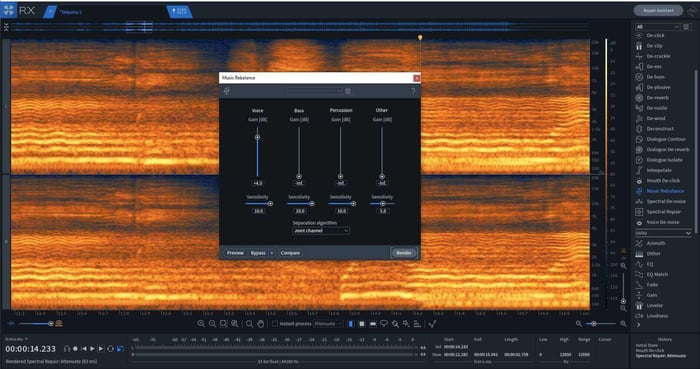This screenshot has width=700, height=369.
Task: Open the preset menu icon in Music Rebalance
Action: coord(348,91)
